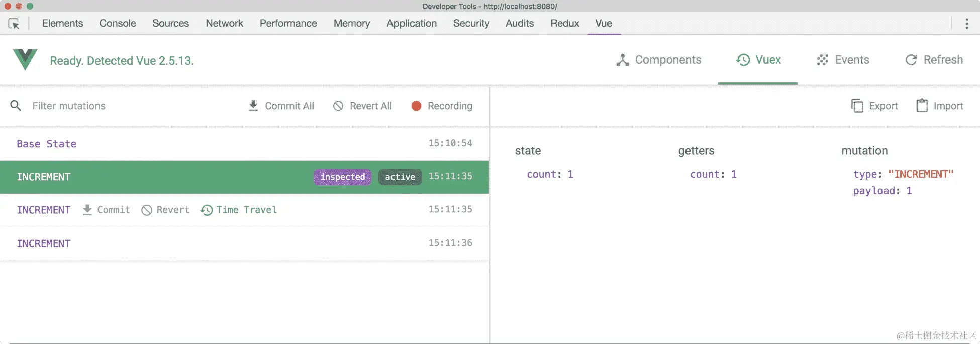
Task: Click the search magnifier icon
Action: click(16, 106)
